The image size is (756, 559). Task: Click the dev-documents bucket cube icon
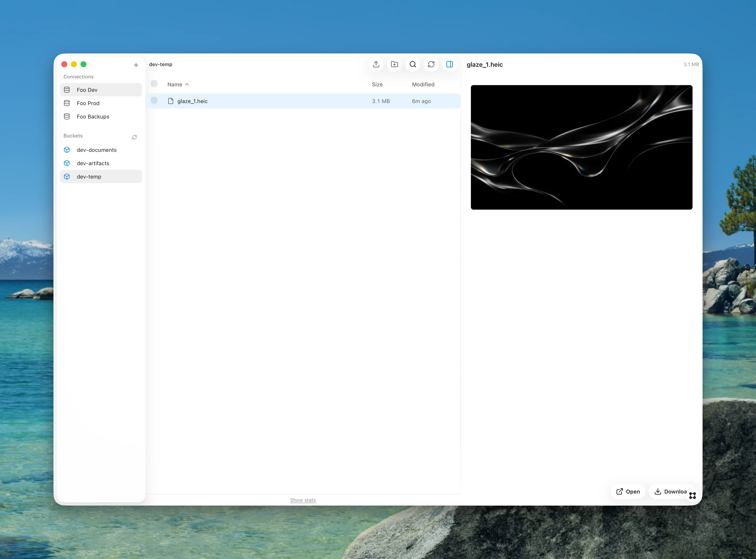point(67,150)
